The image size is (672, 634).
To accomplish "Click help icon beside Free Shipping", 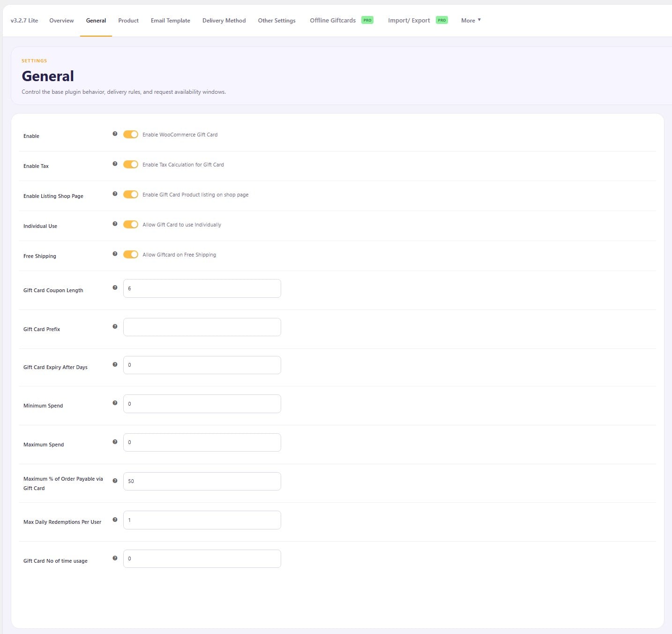I will pyautogui.click(x=115, y=254).
